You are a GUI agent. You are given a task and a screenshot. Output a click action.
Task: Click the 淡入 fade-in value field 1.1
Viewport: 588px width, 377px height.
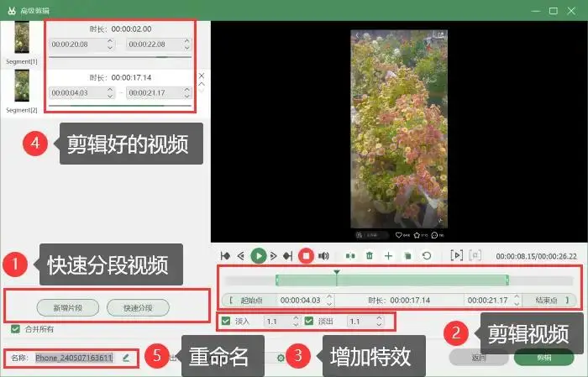pos(277,321)
